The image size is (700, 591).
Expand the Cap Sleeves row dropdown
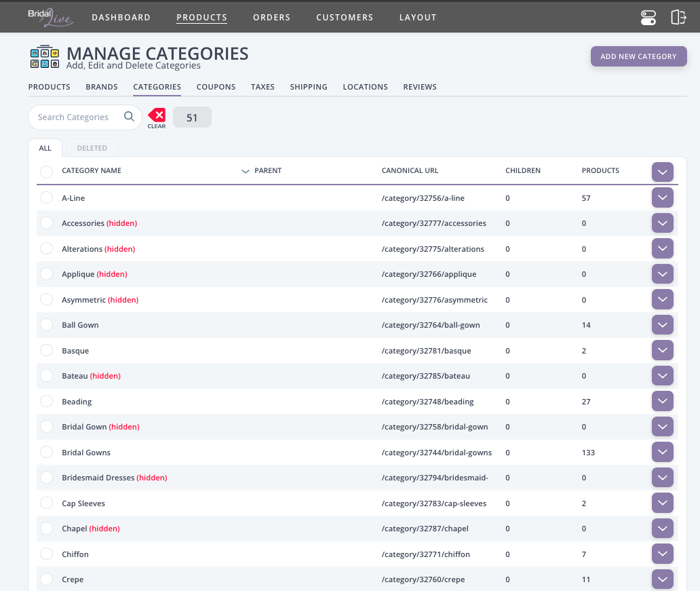pyautogui.click(x=663, y=503)
